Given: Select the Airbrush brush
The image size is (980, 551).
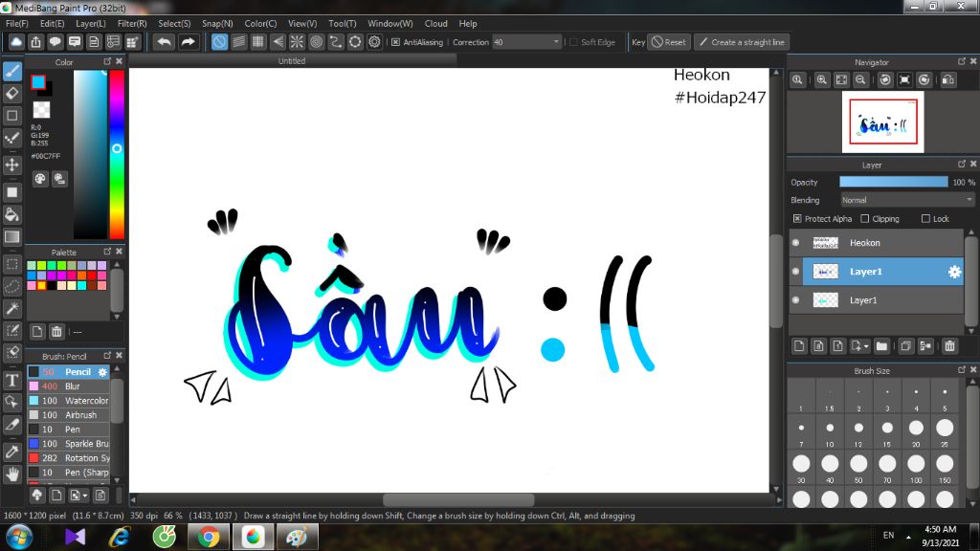Looking at the screenshot, I should [68, 415].
